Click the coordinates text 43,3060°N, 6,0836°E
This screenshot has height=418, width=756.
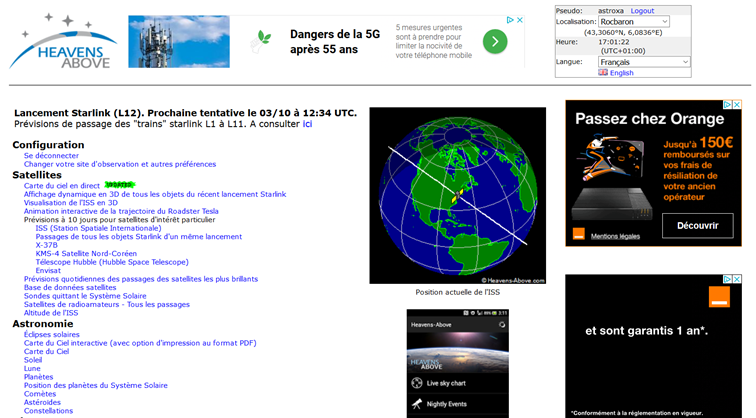coord(623,32)
